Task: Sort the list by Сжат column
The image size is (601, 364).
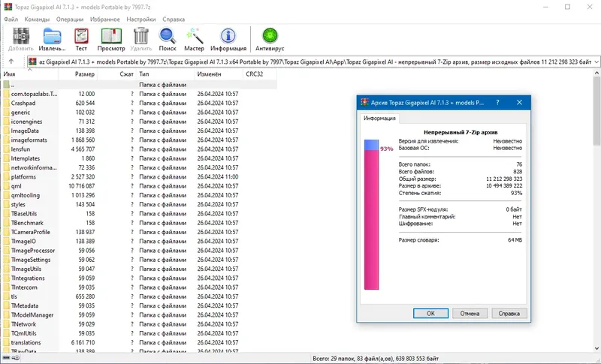Action: 117,74
